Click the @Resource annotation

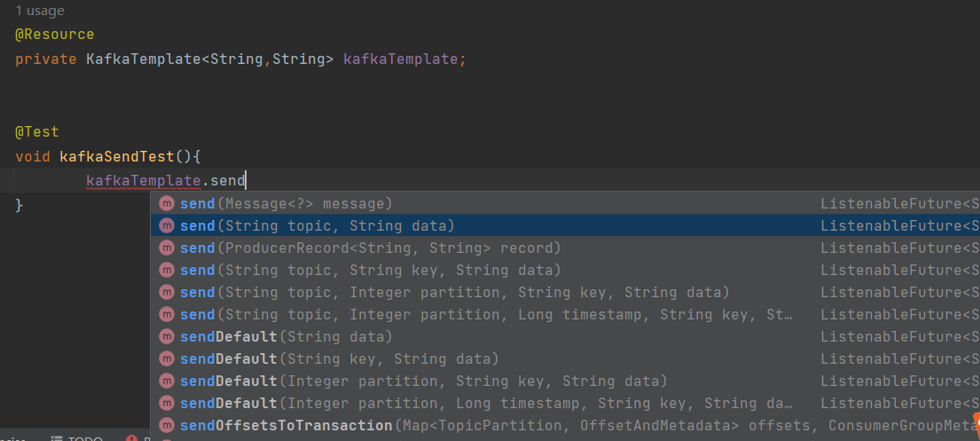55,35
